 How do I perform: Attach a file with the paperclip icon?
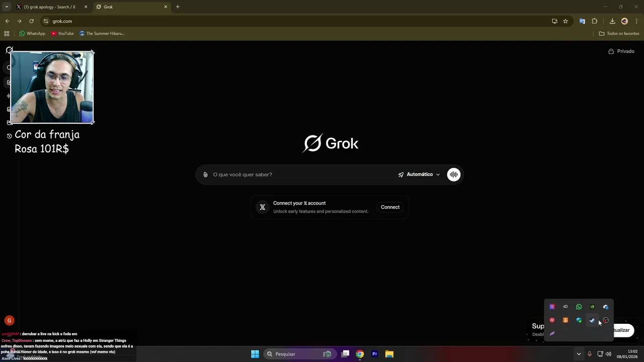pyautogui.click(x=205, y=174)
